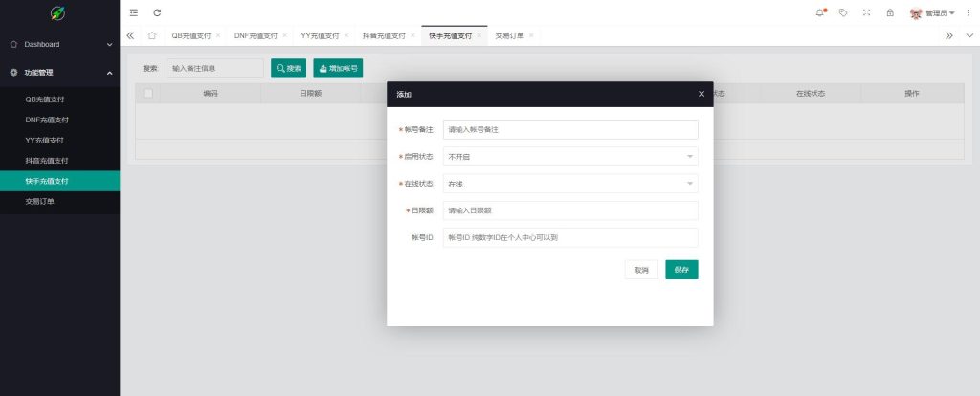The height and width of the screenshot is (396, 980).
Task: Open the vertical three-dot more menu
Action: coord(969,12)
